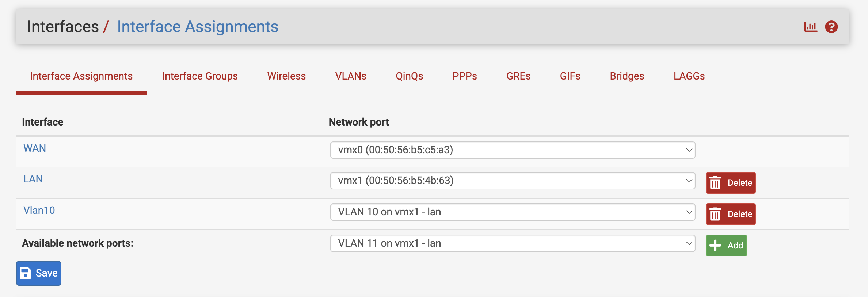Click the floppy disk icon on the Save button
868x297 pixels.
[x=26, y=273]
